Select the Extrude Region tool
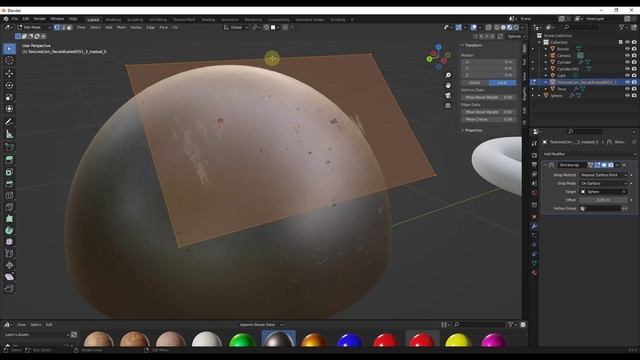 pyautogui.click(x=9, y=160)
